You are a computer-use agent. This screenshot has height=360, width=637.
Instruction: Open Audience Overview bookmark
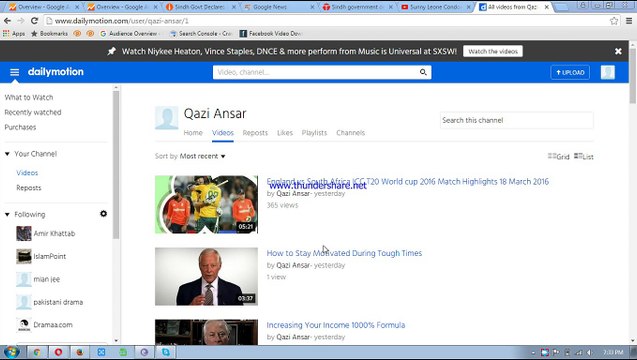coord(129,33)
